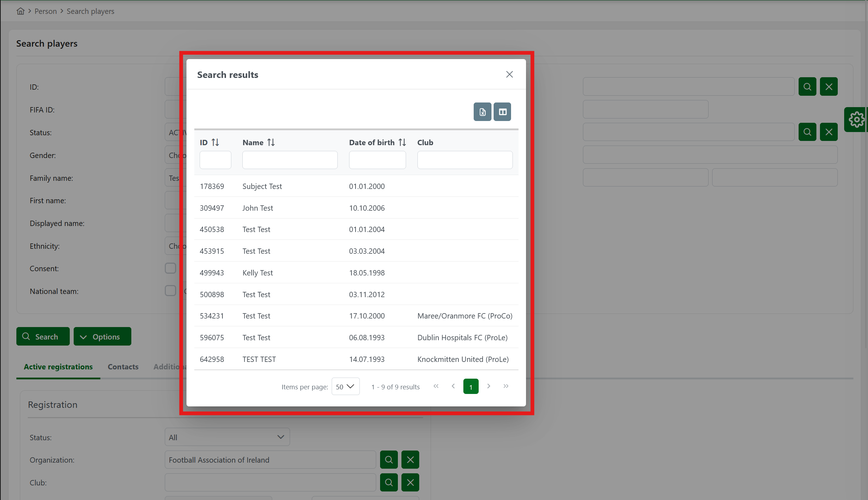Click Person link in breadcrumb
The height and width of the screenshot is (500, 868).
[x=46, y=11]
